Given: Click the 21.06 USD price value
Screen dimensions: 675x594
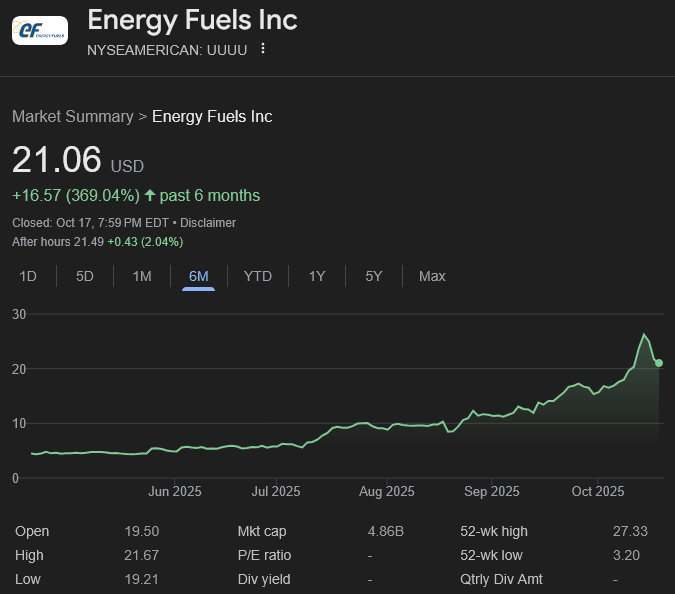Looking at the screenshot, I should click(57, 160).
